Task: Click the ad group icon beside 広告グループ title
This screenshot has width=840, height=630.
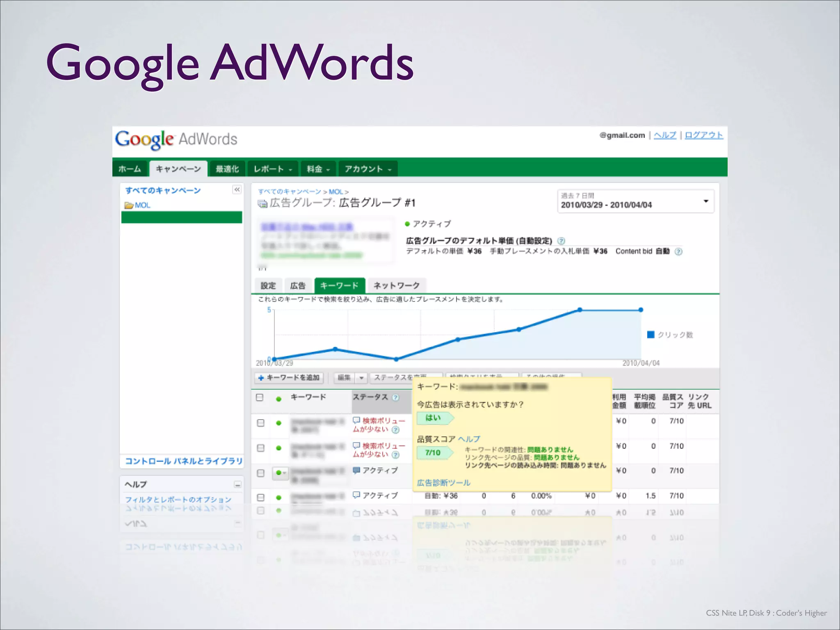Action: click(262, 203)
